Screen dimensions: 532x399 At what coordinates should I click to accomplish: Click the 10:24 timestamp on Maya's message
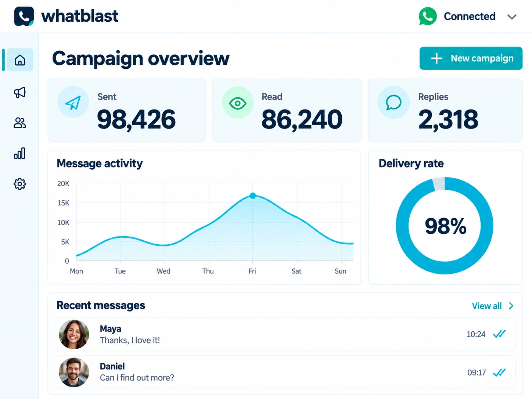(476, 334)
